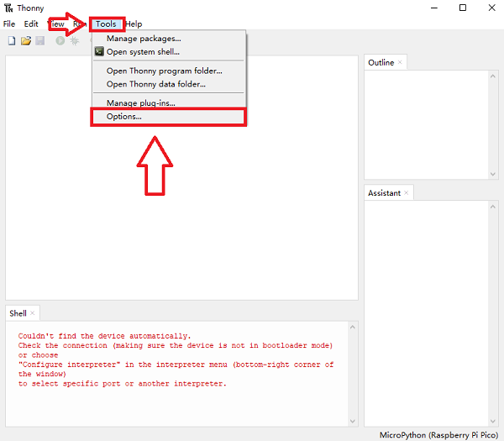Choose Manage packages... from Tools menu
Viewport: 504px width, 441px height.
(x=169, y=39)
